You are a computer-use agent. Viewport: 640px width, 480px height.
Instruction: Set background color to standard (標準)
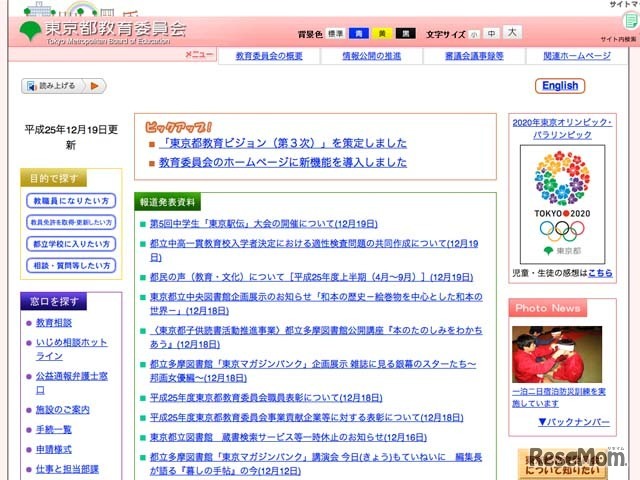click(x=336, y=33)
